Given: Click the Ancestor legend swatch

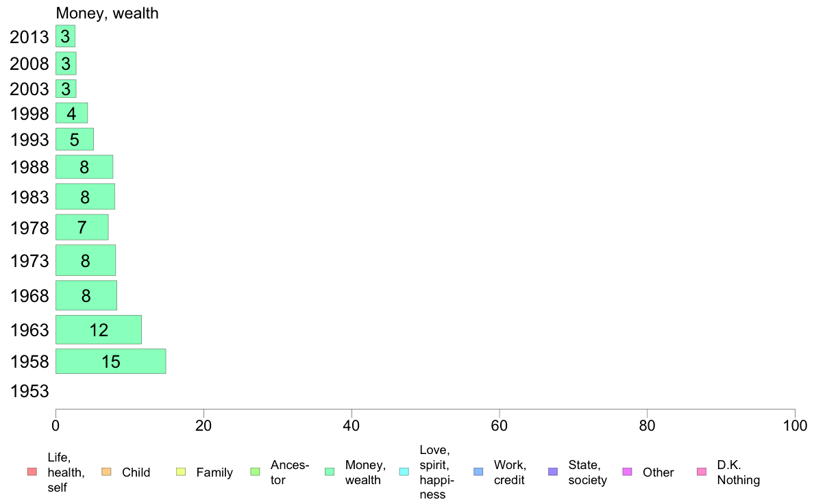Looking at the screenshot, I should tap(255, 472).
